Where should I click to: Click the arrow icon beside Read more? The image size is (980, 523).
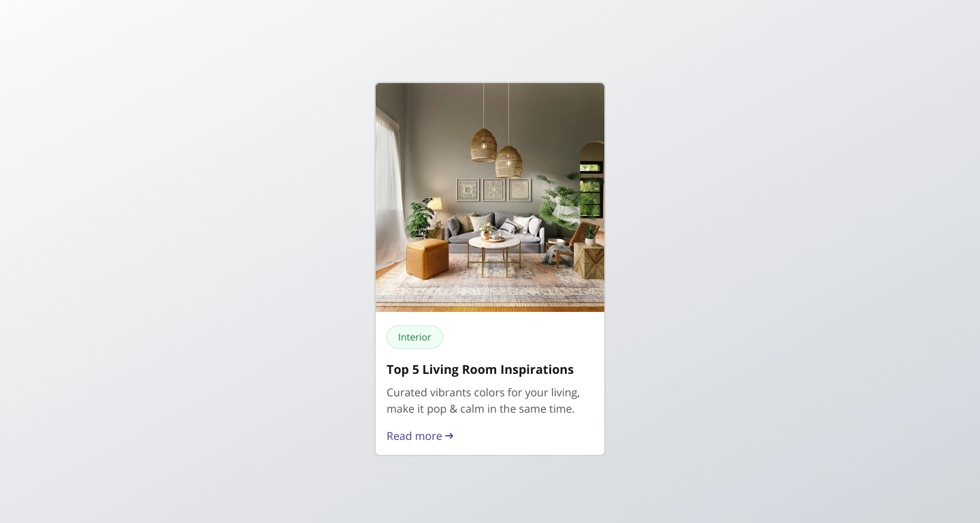coord(449,436)
